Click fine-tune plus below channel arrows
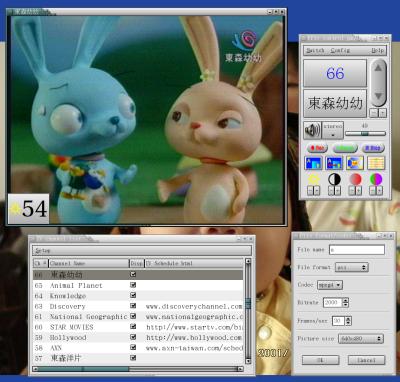This screenshot has width=400, height=382. pos(382,113)
